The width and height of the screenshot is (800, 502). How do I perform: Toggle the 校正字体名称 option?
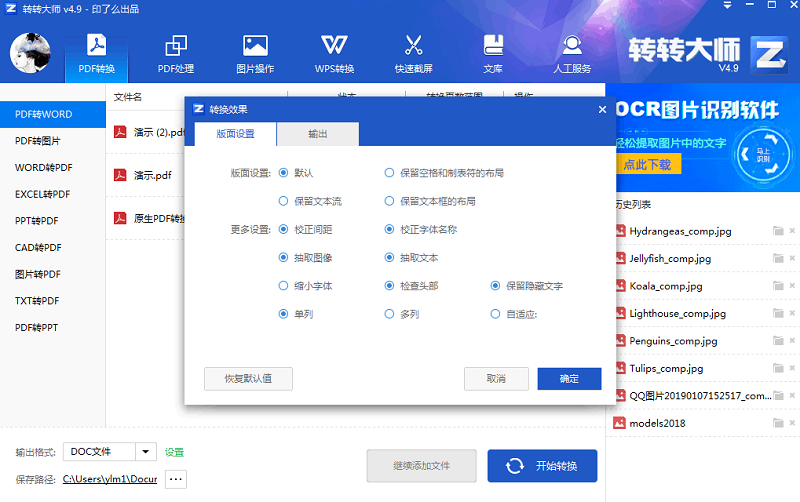389,230
